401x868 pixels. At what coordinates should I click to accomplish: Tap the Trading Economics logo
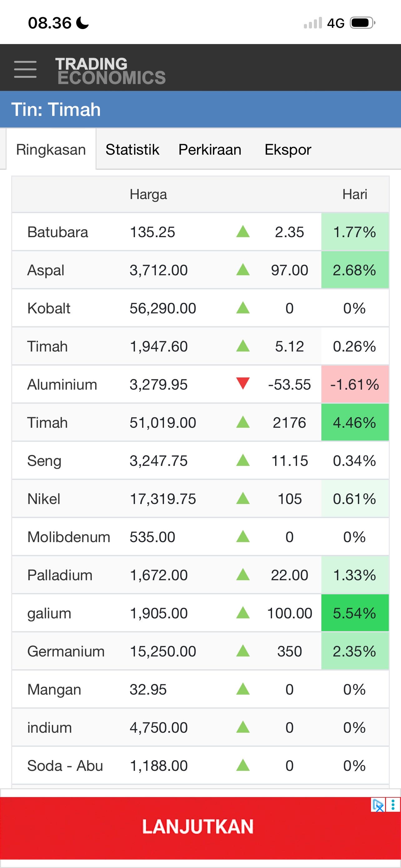coord(111,70)
